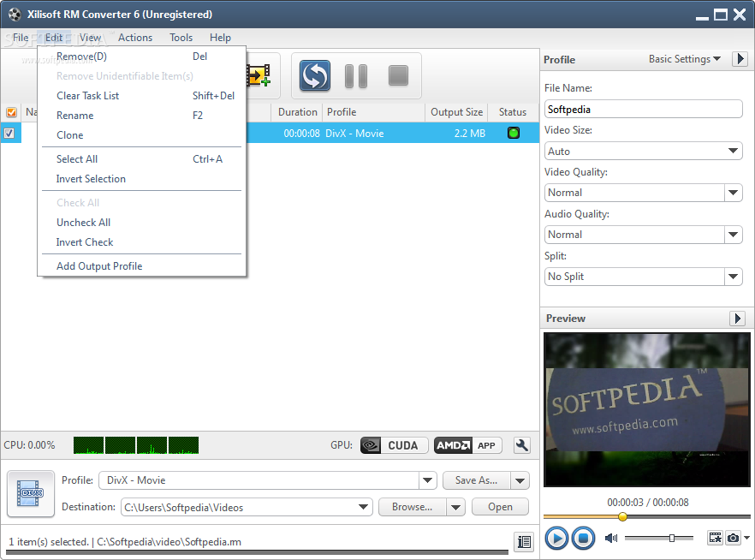Take a snapshot with camera icon
This screenshot has width=755, height=560.
pyautogui.click(x=733, y=538)
